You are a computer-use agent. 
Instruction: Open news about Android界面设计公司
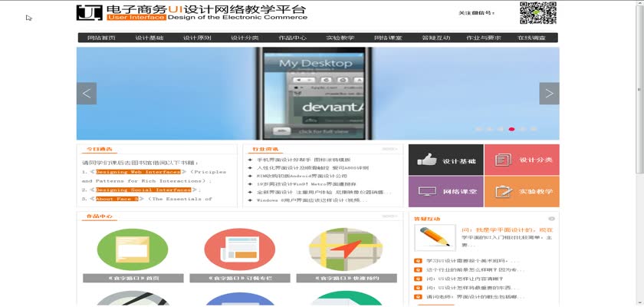click(301, 176)
